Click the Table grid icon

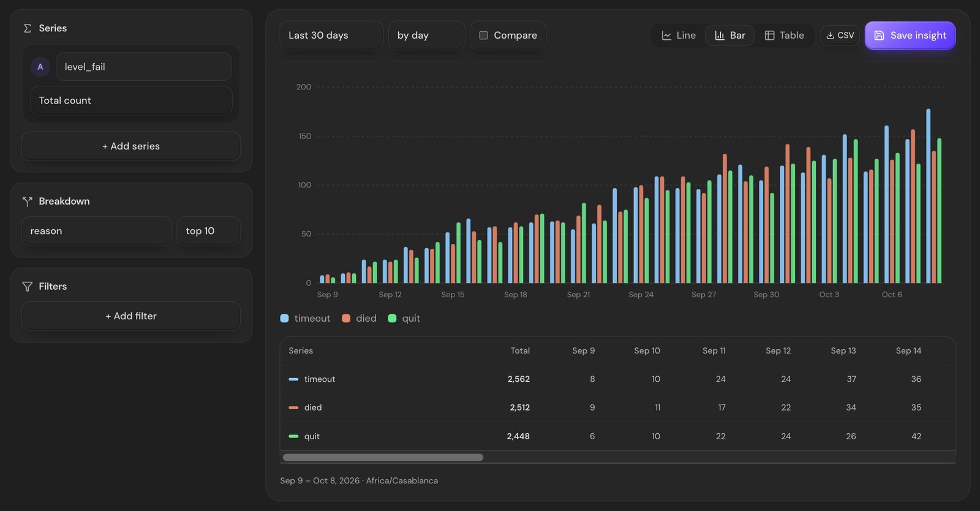coord(769,36)
